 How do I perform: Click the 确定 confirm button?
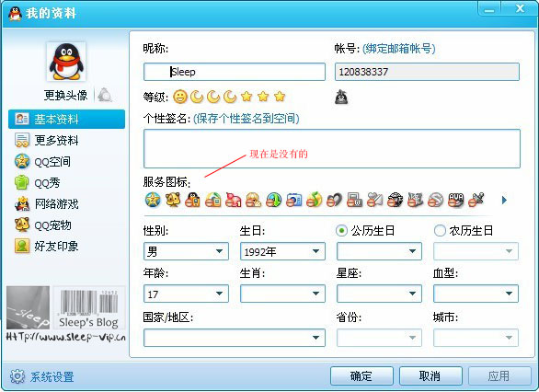(x=361, y=376)
